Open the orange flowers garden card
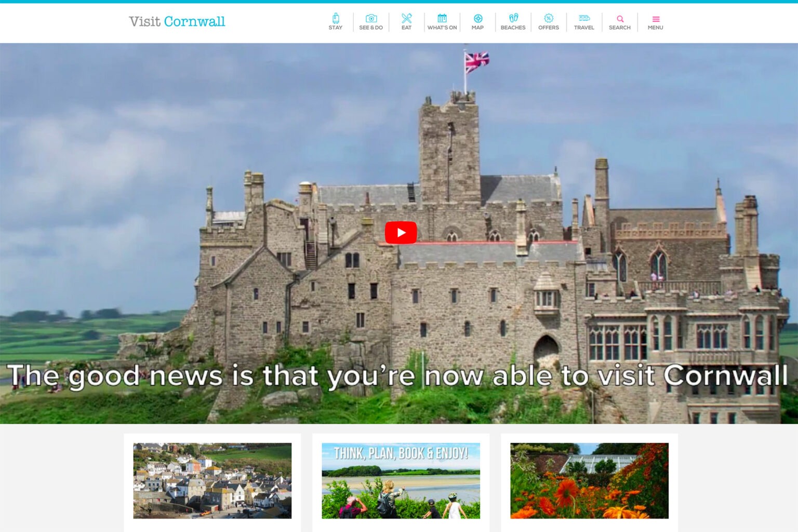The width and height of the screenshot is (798, 532). pyautogui.click(x=590, y=481)
